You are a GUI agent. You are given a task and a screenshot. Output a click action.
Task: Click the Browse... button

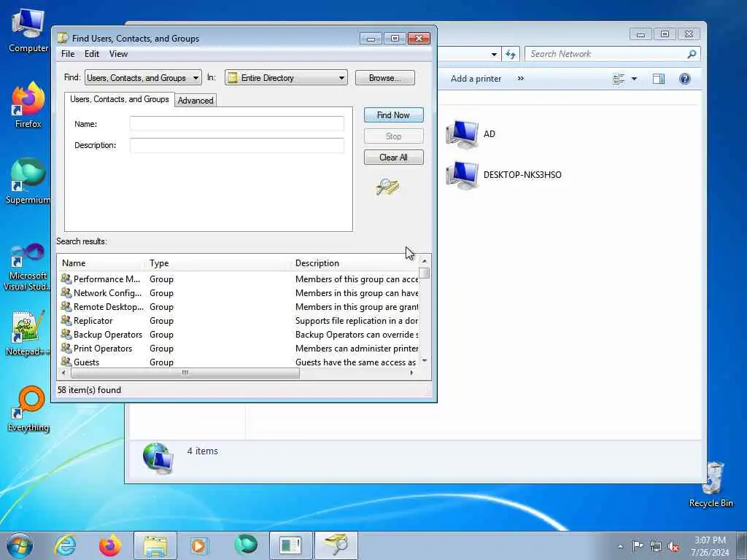point(385,77)
